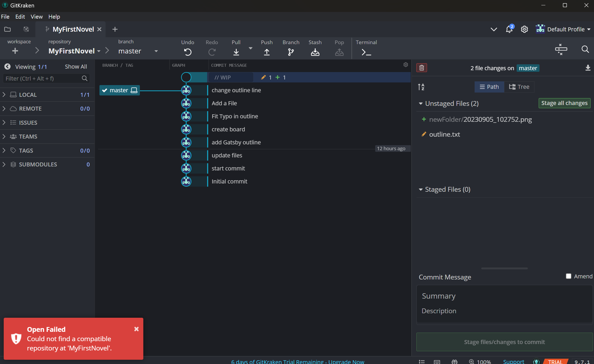Expand the ISSUES section

[x=4, y=123]
